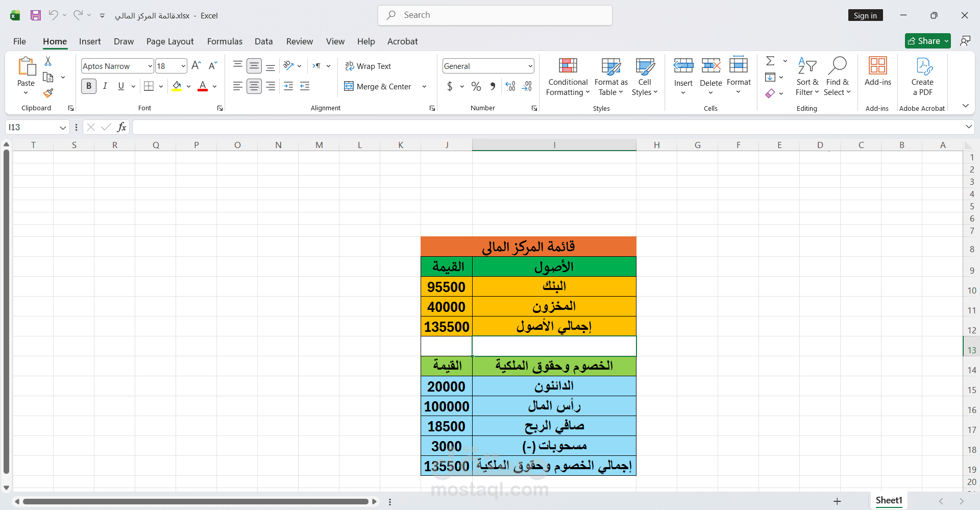Toggle Center horizontal alignment
Image resolution: width=980 pixels, height=510 pixels.
click(x=254, y=86)
